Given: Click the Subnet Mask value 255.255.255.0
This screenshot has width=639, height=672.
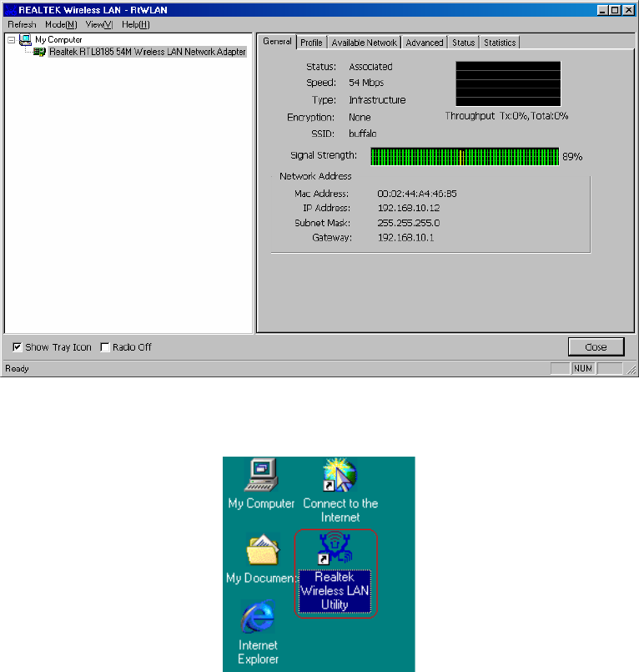Looking at the screenshot, I should (x=409, y=223).
